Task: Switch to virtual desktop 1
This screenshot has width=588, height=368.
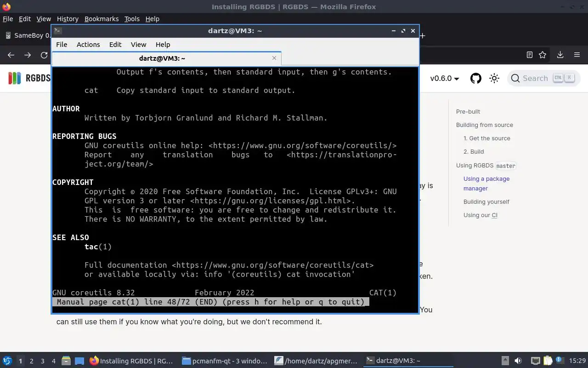Action: pyautogui.click(x=20, y=361)
